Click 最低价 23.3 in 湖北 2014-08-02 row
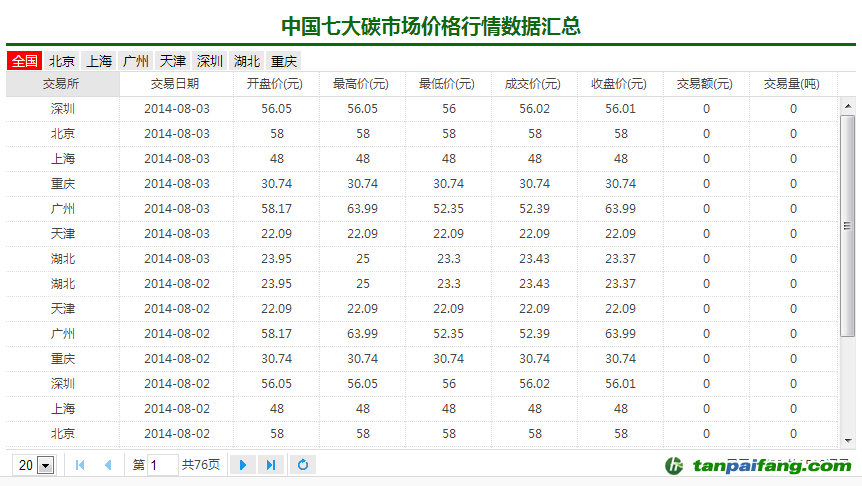This screenshot has width=862, height=486. (x=448, y=284)
